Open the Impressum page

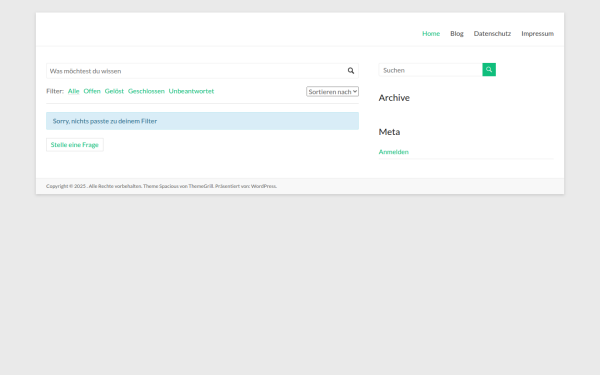[537, 34]
